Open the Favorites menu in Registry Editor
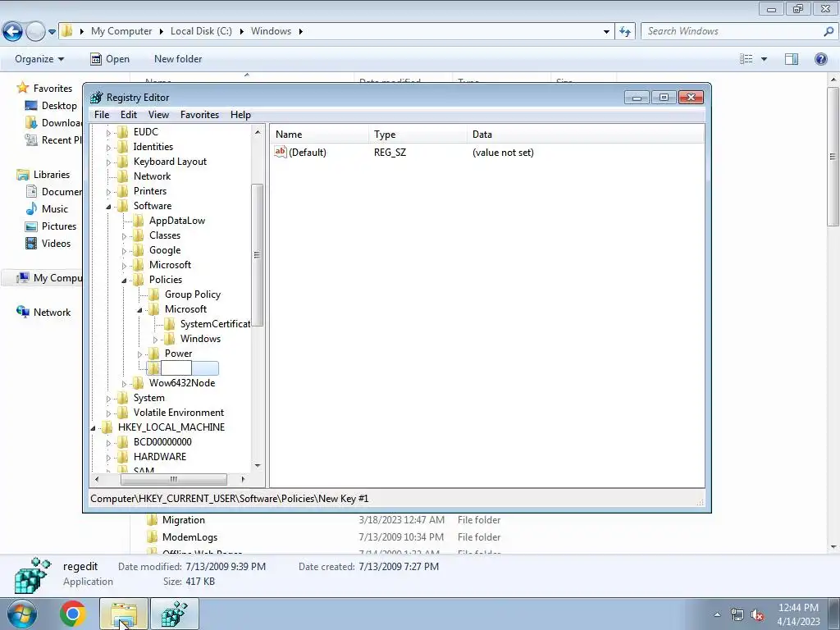Screen dimensions: 840x630 pyautogui.click(x=199, y=115)
